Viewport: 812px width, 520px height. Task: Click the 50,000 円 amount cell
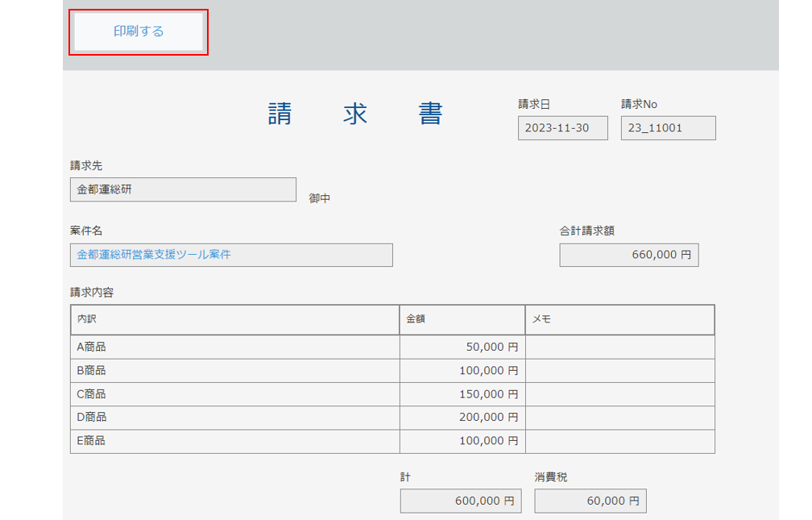point(462,347)
